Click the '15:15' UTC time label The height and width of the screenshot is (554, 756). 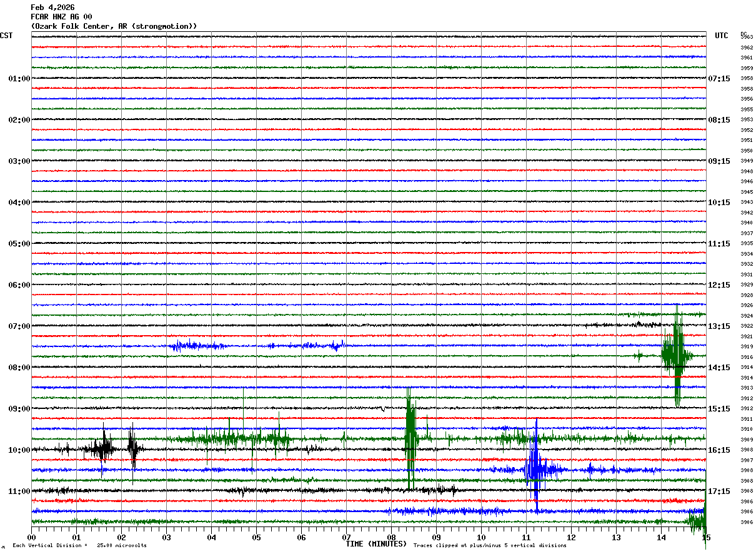(719, 409)
